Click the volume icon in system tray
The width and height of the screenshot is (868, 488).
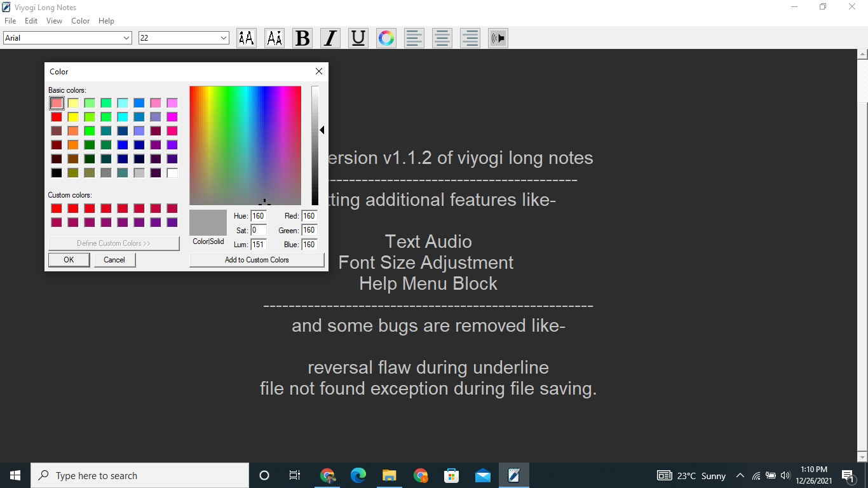coord(785,475)
